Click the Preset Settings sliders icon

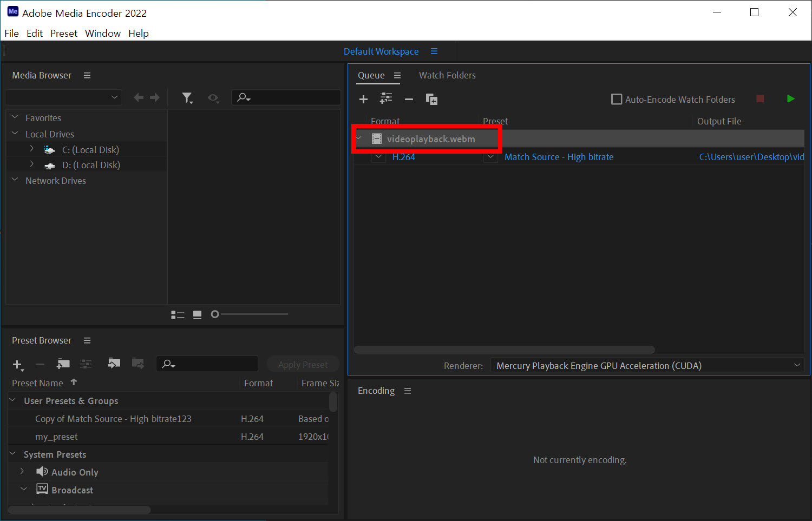(86, 364)
